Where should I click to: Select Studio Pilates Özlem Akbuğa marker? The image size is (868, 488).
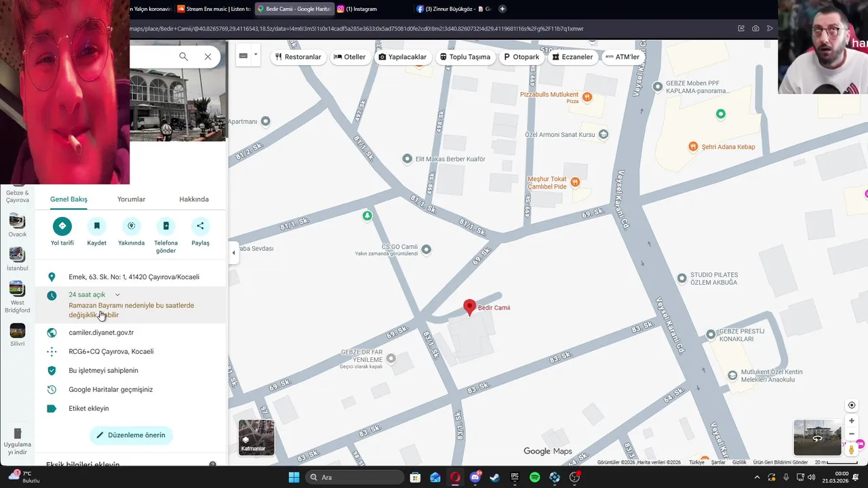tap(682, 278)
